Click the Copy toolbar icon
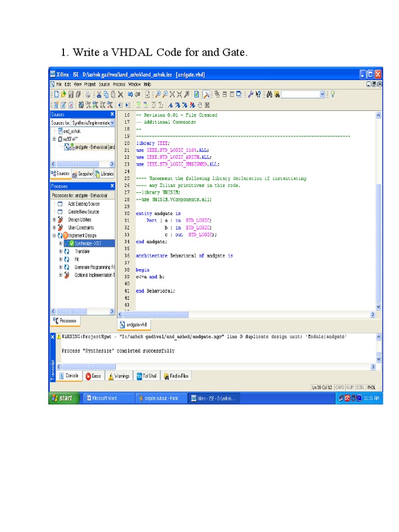Viewport: 399px width, 532px height. point(106,95)
